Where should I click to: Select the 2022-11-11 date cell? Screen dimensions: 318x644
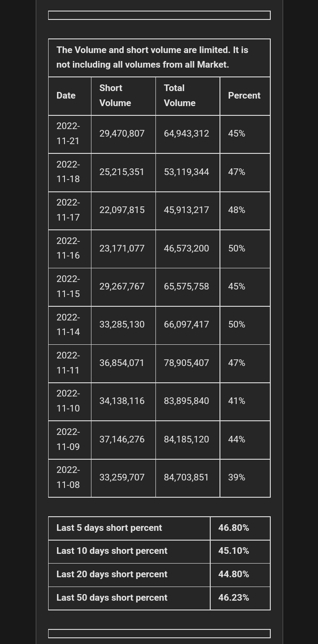point(70,363)
